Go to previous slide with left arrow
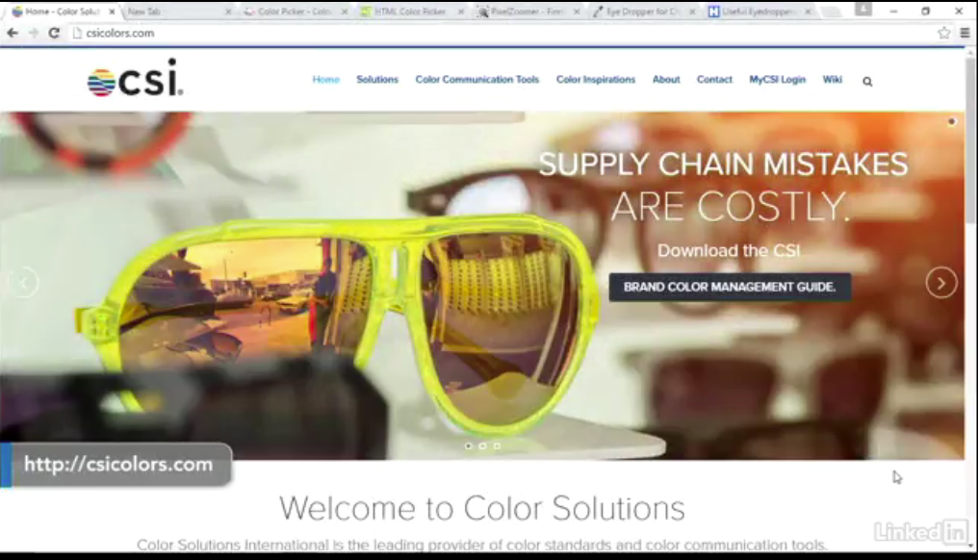978x560 pixels. click(x=23, y=282)
